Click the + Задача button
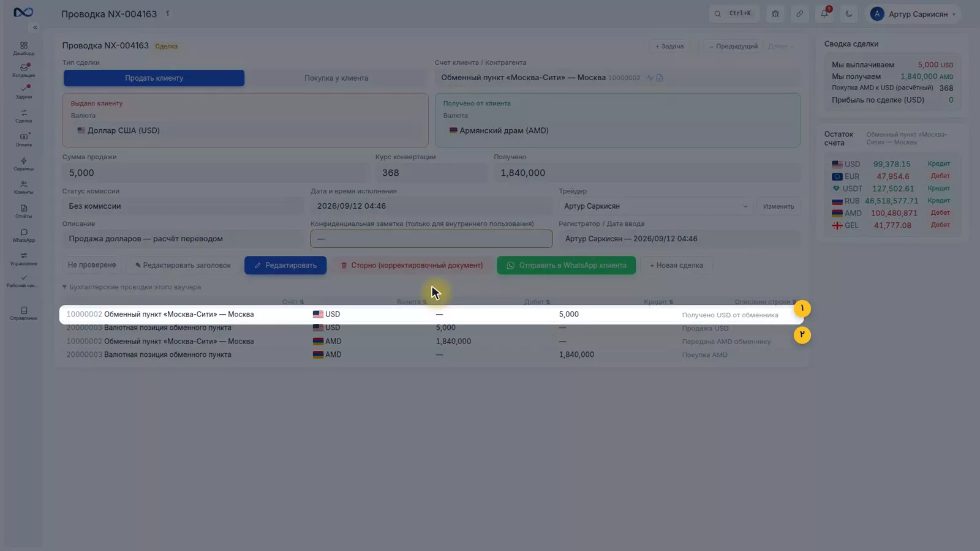This screenshot has height=551, width=980. click(669, 46)
